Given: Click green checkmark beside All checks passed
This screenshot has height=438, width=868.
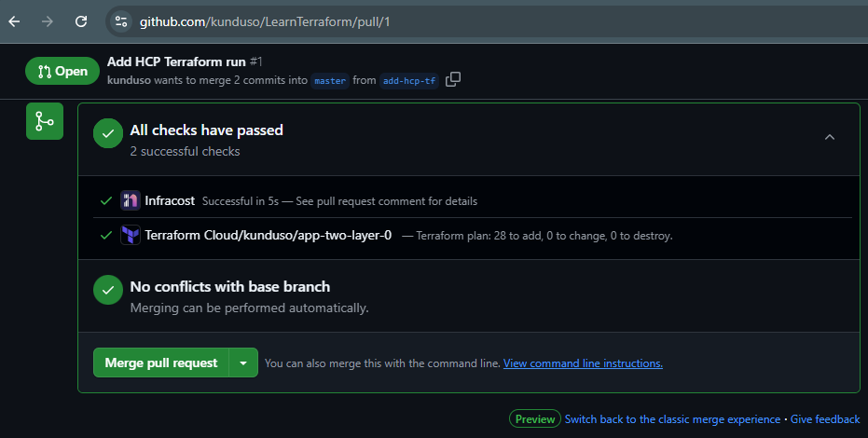Looking at the screenshot, I should [x=108, y=134].
